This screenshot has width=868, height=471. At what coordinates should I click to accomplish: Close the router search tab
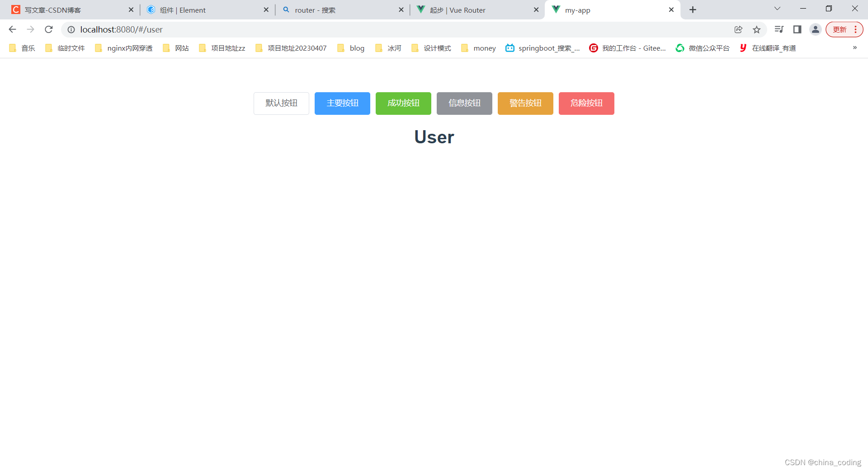point(401,10)
